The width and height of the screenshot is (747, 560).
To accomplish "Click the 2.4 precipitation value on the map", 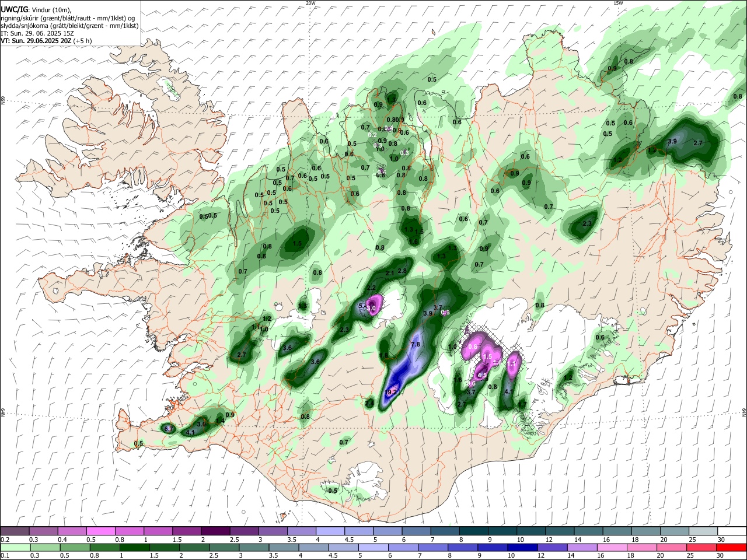I will coord(369,402).
